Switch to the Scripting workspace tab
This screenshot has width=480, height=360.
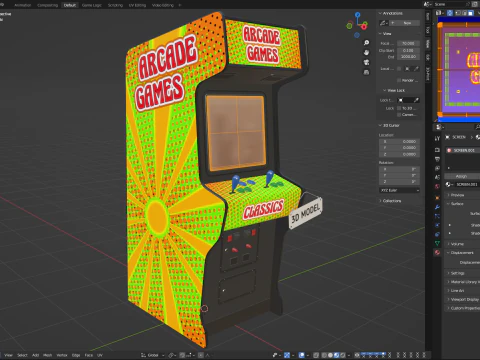[x=115, y=5]
